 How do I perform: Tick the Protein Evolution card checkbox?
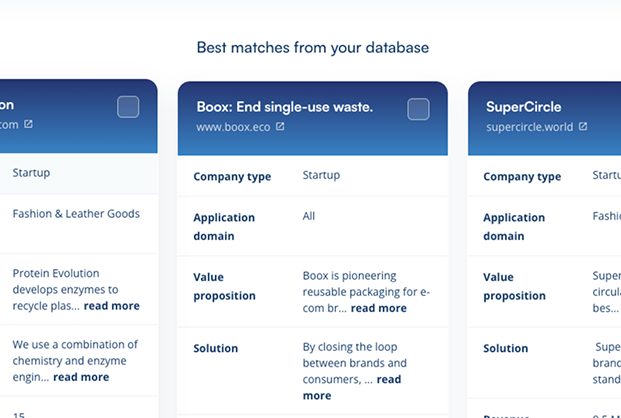[128, 107]
